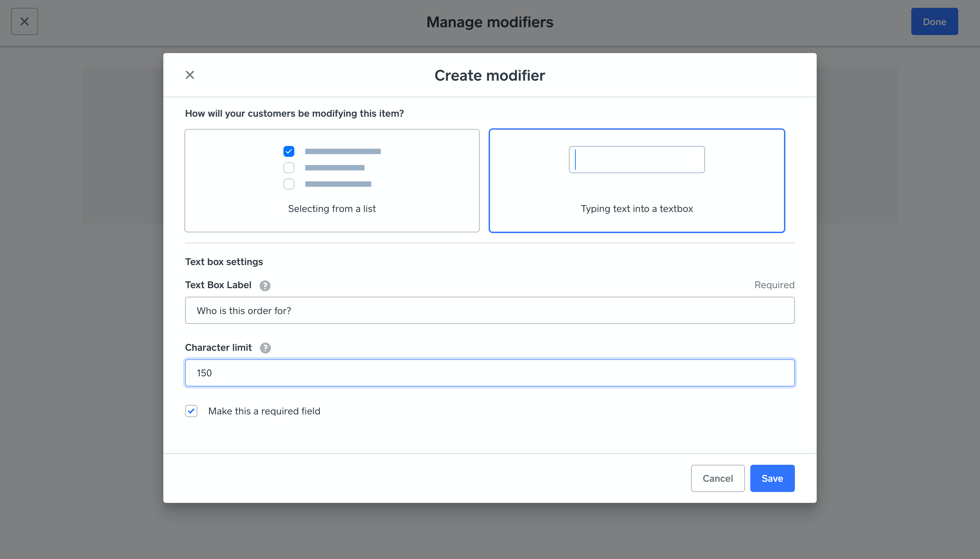This screenshot has width=980, height=559.
Task: Save the new modifier
Action: [772, 478]
